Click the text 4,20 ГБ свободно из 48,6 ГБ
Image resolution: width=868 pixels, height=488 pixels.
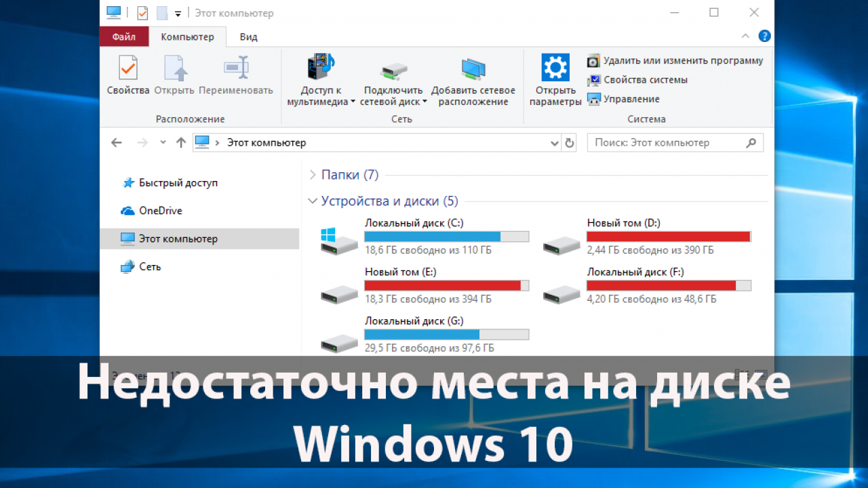point(652,299)
